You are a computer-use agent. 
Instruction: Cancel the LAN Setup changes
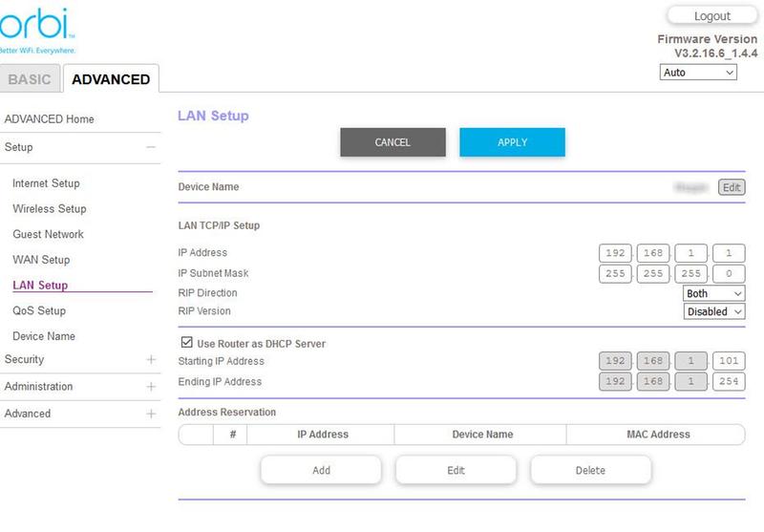[x=393, y=142]
